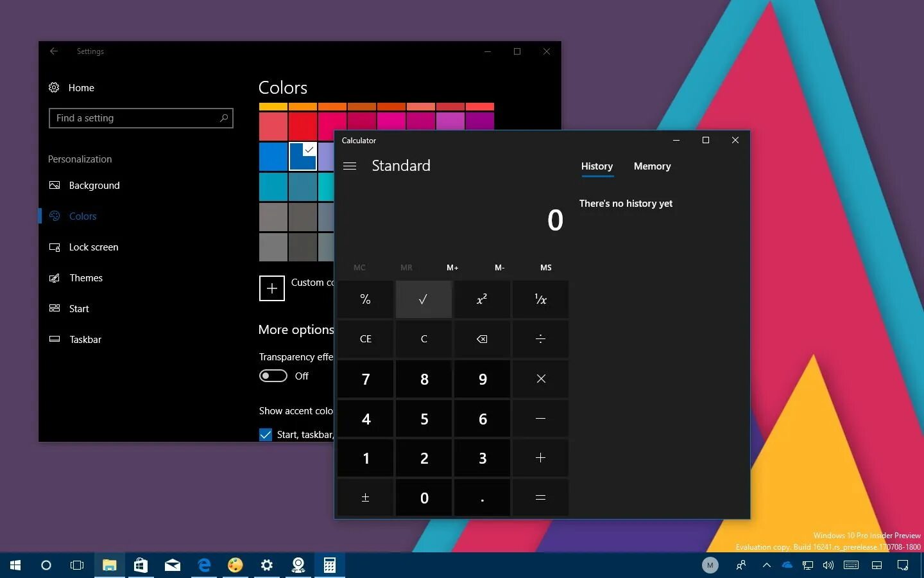924x578 pixels.
Task: Open the Calculator hamburger navigation menu
Action: 350,166
